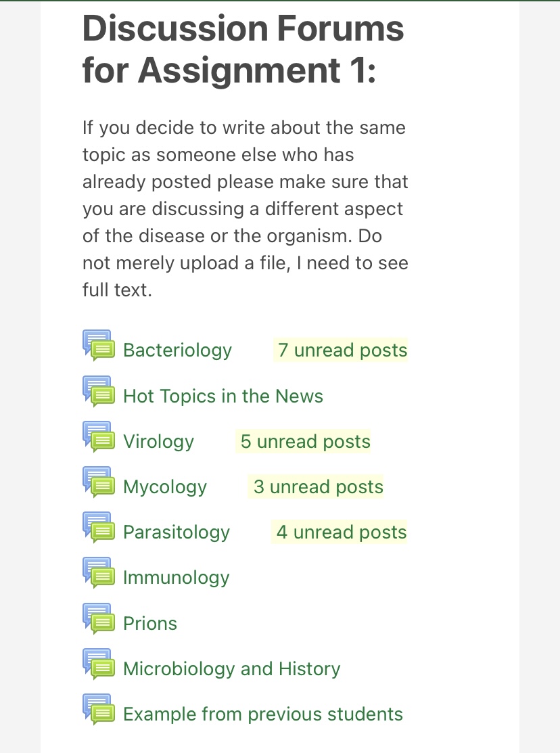Screen dimensions: 560x753
Task: Click the Virology forum icon
Action: pyautogui.click(x=98, y=436)
